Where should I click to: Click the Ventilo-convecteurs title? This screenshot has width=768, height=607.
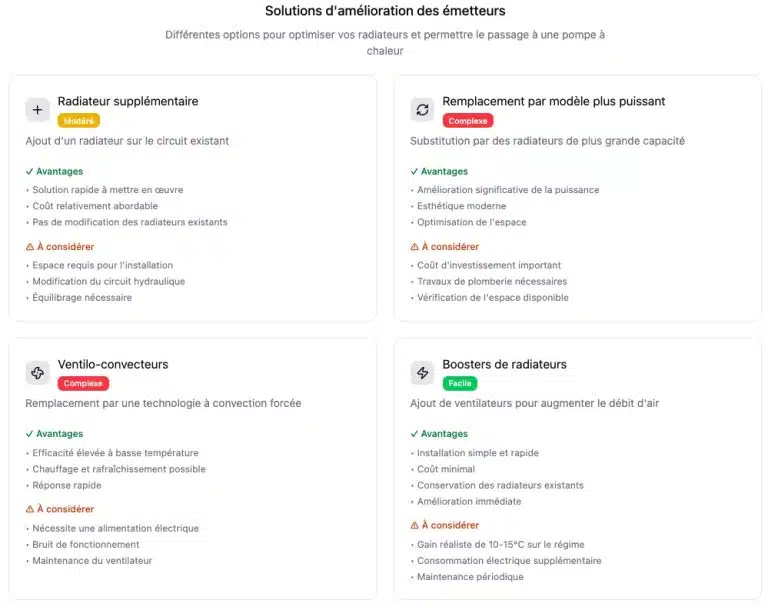click(x=113, y=364)
